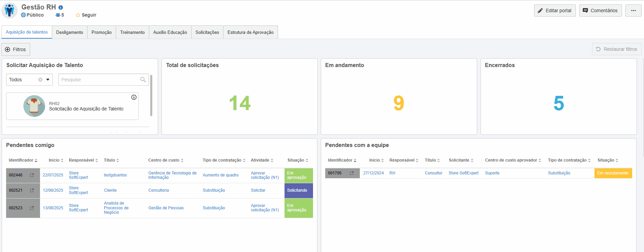Viewport: 644px width, 252px height.
Task: Open the Estrutura de Aprovação tab
Action: coord(250,33)
